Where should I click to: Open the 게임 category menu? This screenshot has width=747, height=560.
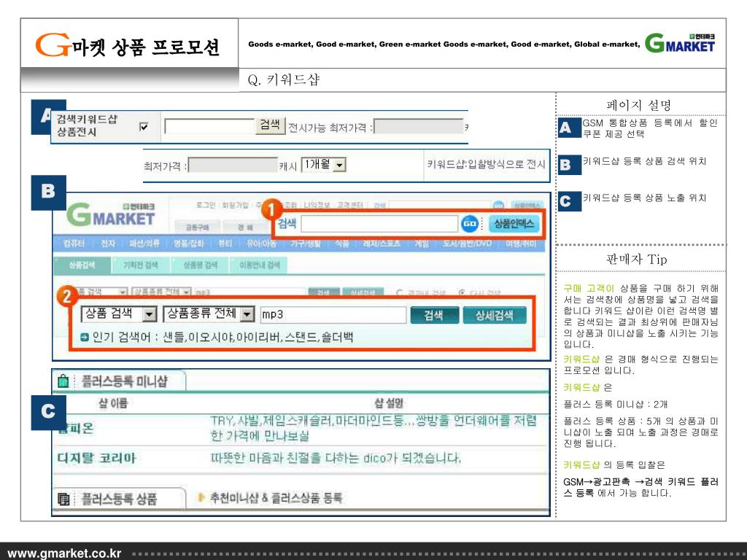click(x=421, y=244)
